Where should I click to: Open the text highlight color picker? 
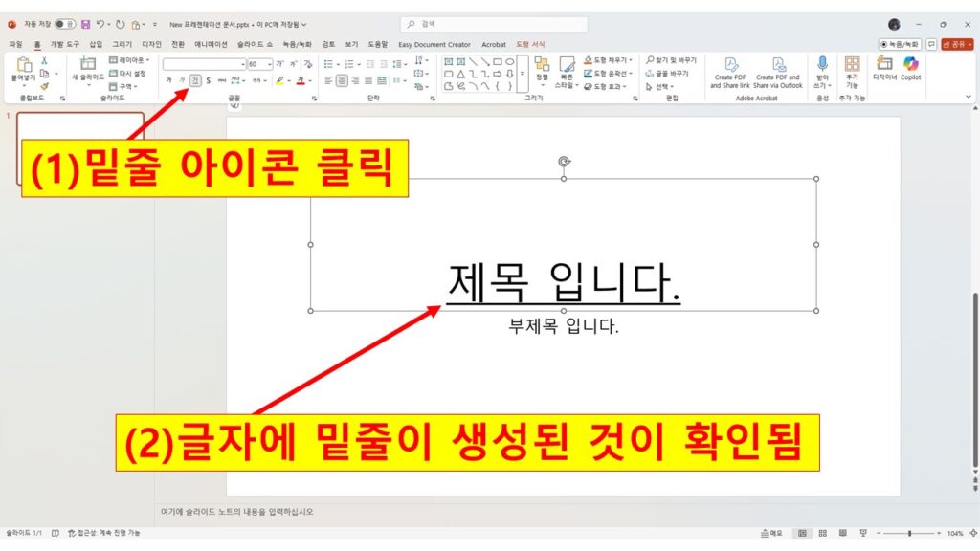coord(289,81)
